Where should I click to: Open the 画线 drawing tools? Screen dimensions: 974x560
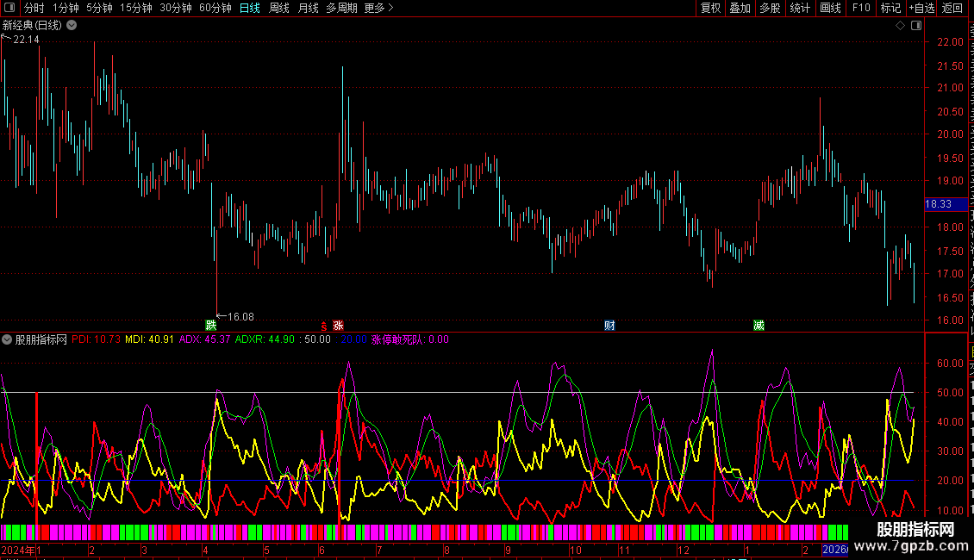tap(830, 8)
